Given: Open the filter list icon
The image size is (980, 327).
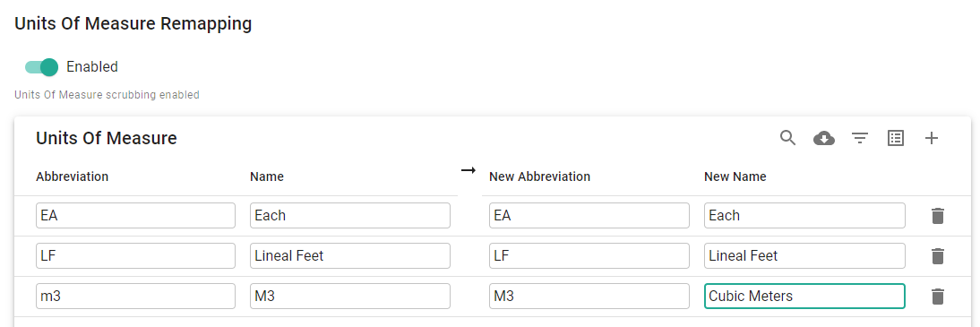Looking at the screenshot, I should pos(860,138).
